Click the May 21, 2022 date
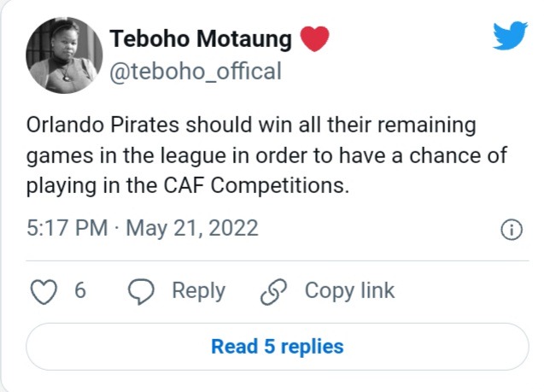Image resolution: width=544 pixels, height=392 pixels. tap(192, 229)
